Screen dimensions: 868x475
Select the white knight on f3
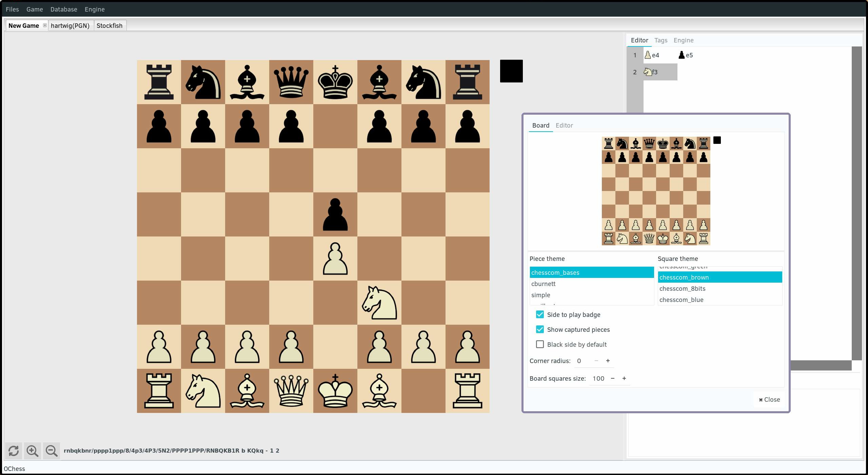(379, 303)
